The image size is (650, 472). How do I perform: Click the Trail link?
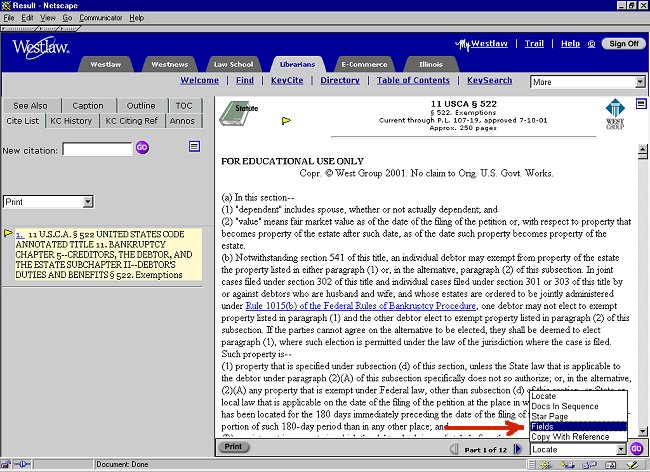tap(534, 44)
